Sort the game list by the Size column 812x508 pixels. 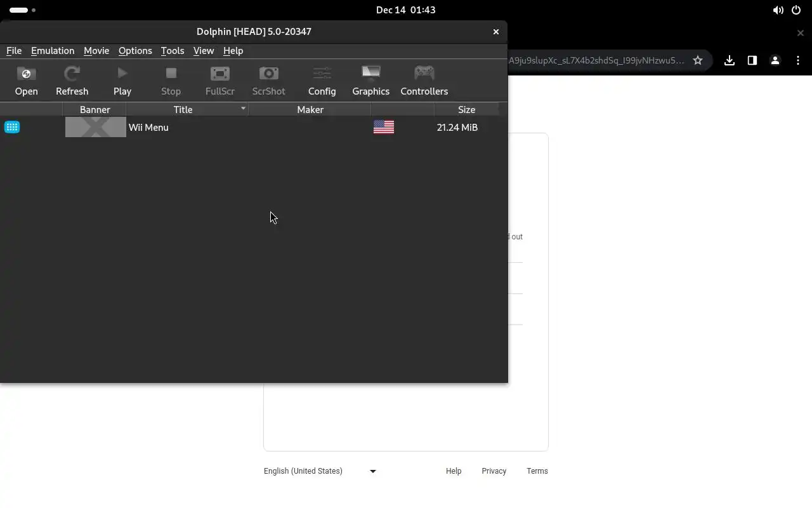466,109
